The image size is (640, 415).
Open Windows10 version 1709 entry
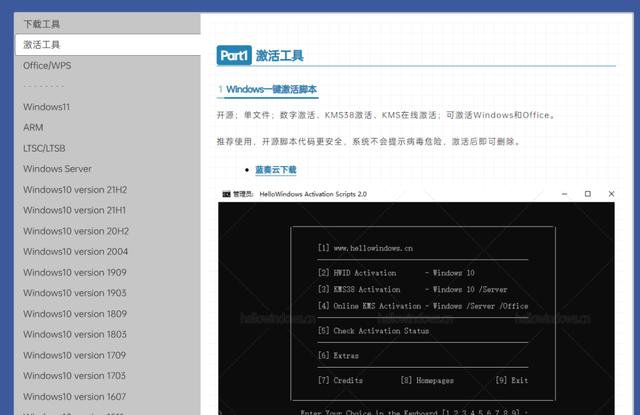[x=108, y=355]
